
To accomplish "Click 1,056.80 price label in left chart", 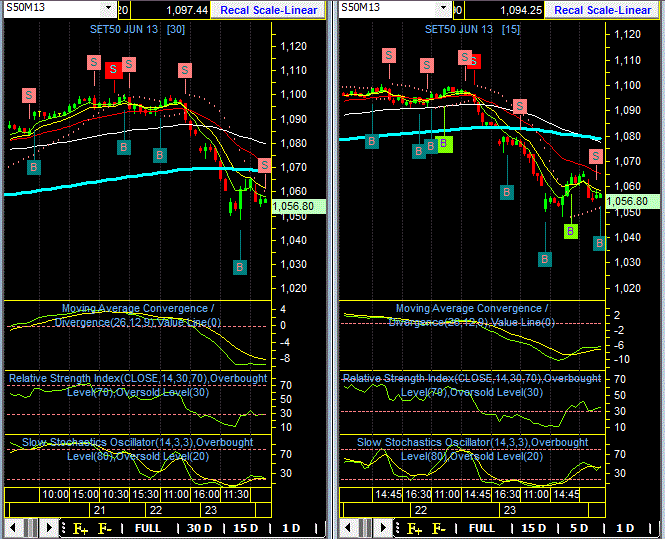I will pyautogui.click(x=299, y=207).
